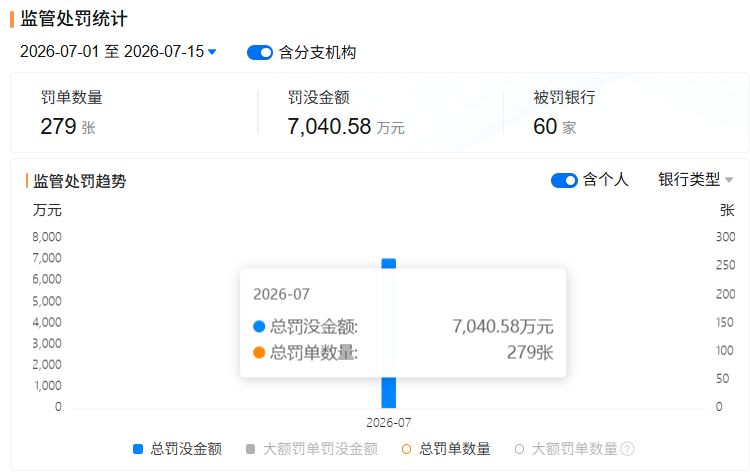Click the 8,000 left axis label
The height and width of the screenshot is (472, 750).
point(47,237)
